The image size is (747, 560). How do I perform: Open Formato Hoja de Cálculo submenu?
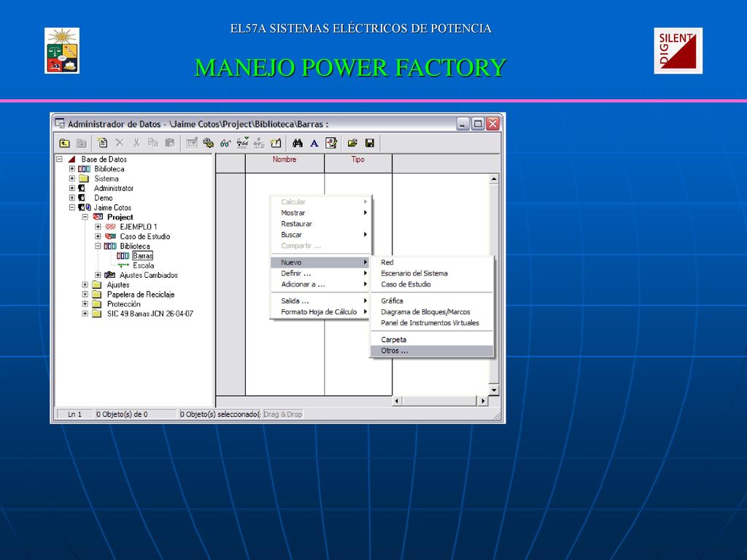(320, 312)
